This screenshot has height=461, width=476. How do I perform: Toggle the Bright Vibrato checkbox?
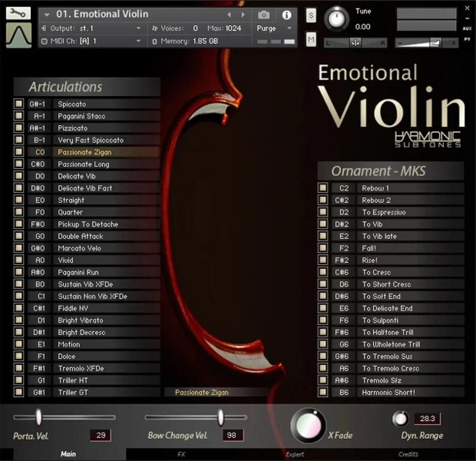[x=19, y=320]
